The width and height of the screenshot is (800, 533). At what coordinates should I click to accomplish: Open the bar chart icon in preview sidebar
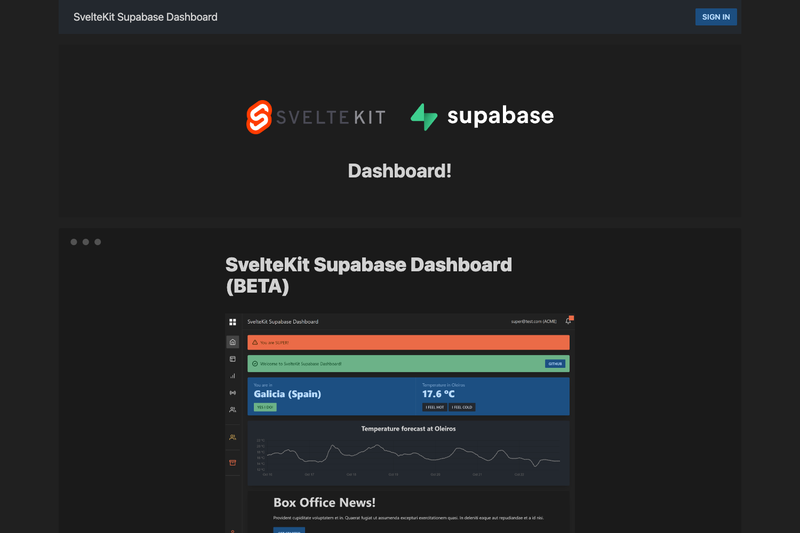(x=233, y=376)
